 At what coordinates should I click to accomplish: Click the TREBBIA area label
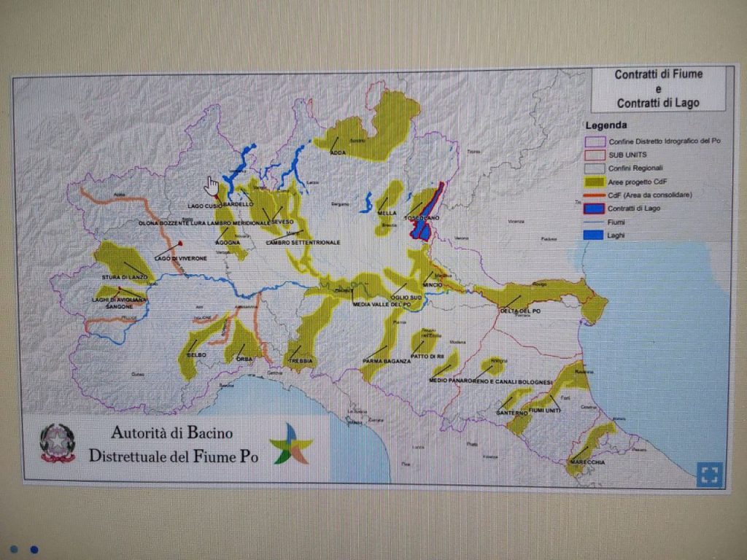301,361
